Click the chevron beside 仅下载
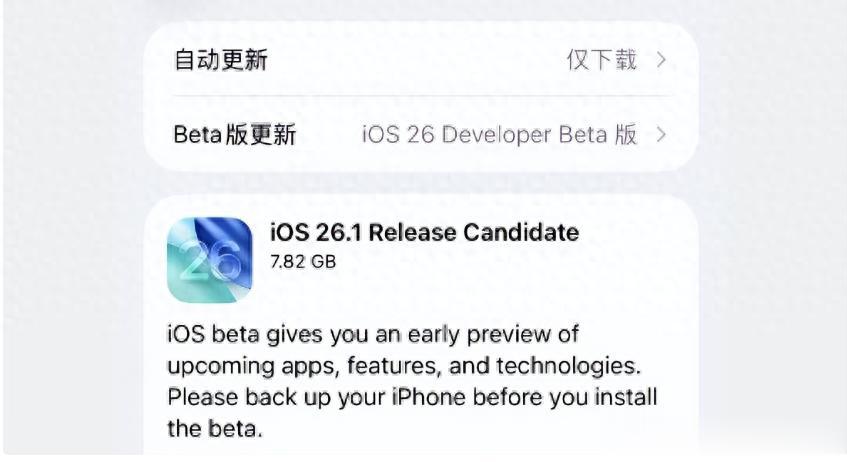The width and height of the screenshot is (847, 462). tap(661, 60)
